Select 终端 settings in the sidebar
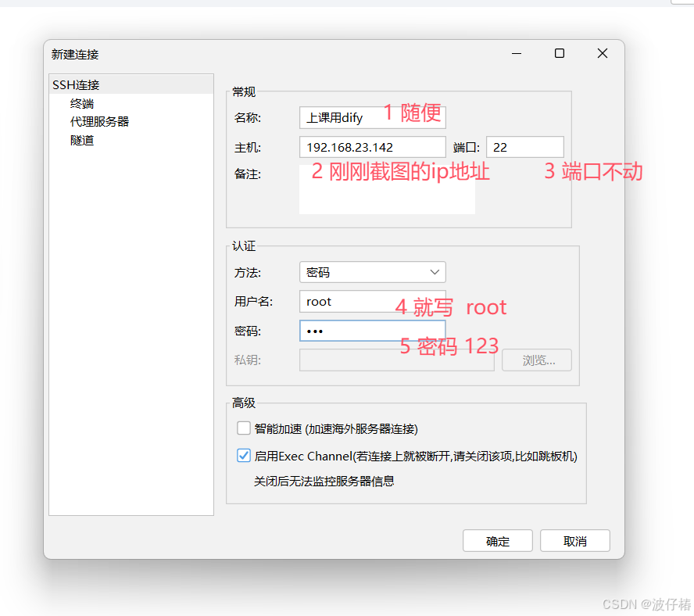The image size is (694, 616). (81, 102)
